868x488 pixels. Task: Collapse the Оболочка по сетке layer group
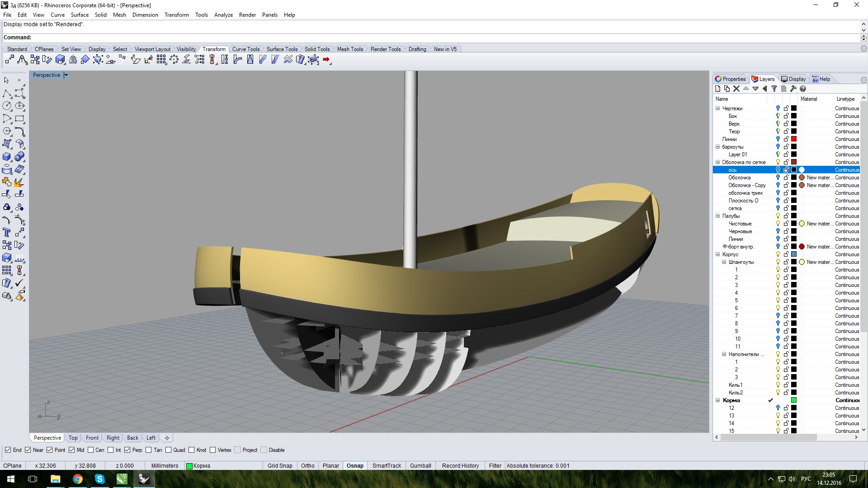coord(717,162)
